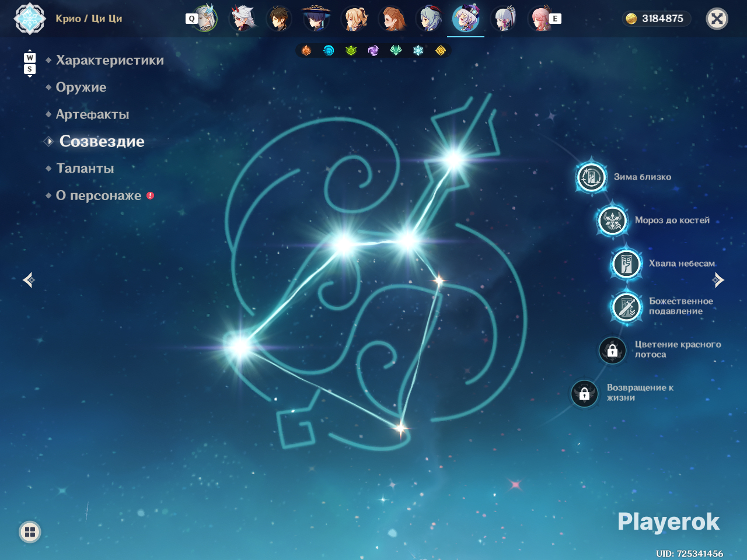Open the Божественное подавление constellation node
This screenshot has width=747, height=560.
click(626, 306)
